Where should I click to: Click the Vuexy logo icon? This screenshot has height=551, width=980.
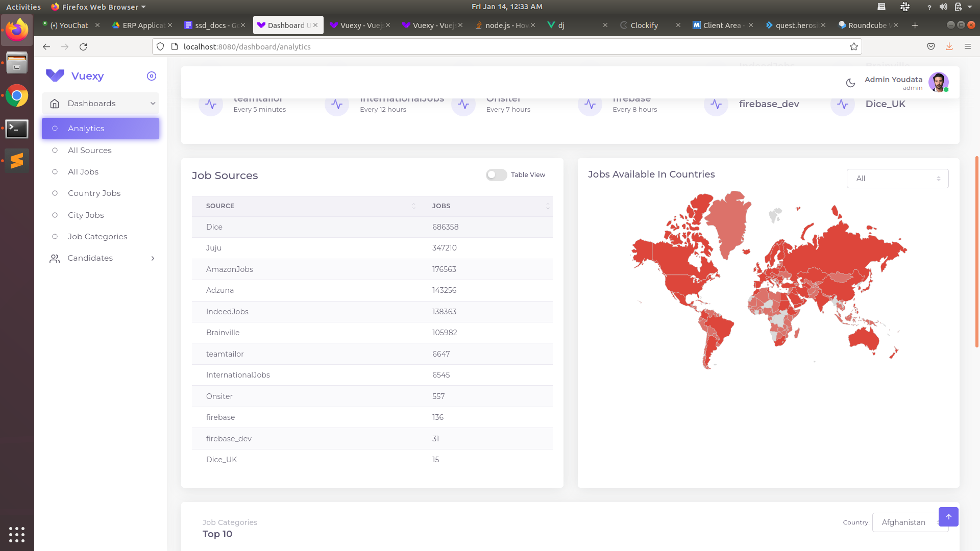55,76
